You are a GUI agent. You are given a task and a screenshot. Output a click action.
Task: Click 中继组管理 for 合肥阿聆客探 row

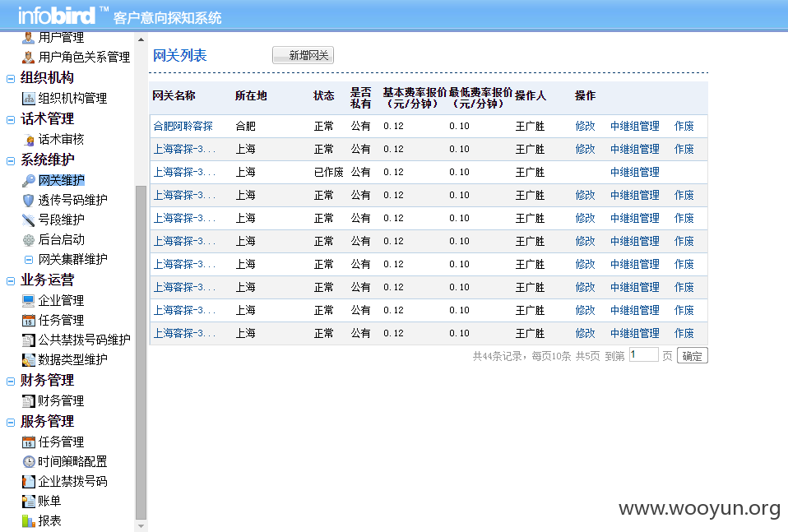[635, 127]
